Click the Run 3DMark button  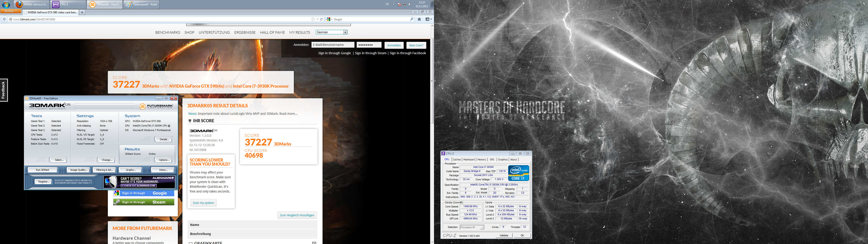(42, 170)
